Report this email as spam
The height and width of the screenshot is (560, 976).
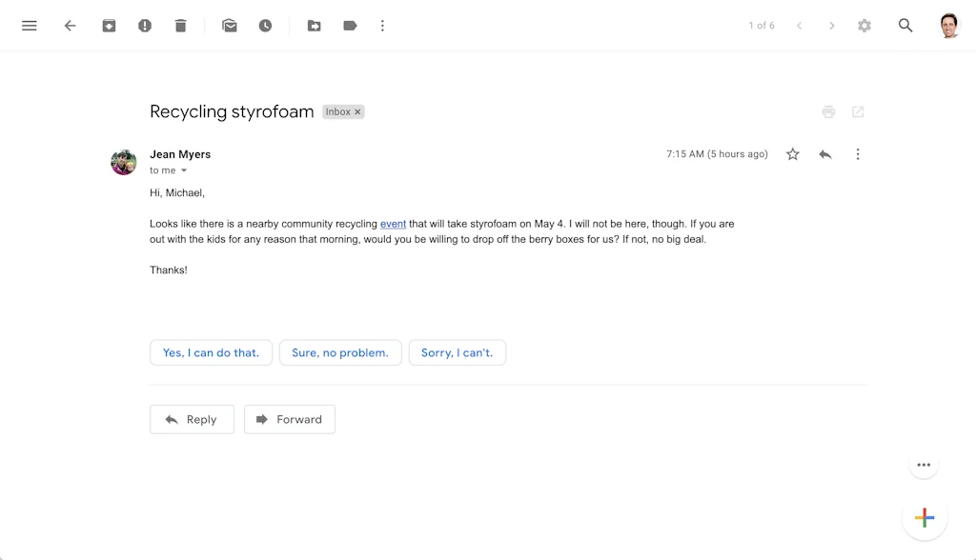[x=145, y=26]
